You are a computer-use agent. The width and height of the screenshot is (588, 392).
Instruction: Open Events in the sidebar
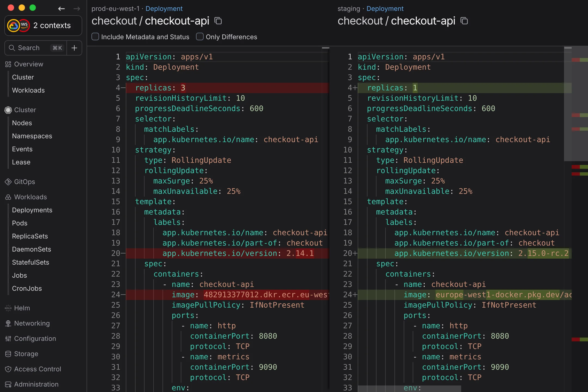click(x=22, y=149)
